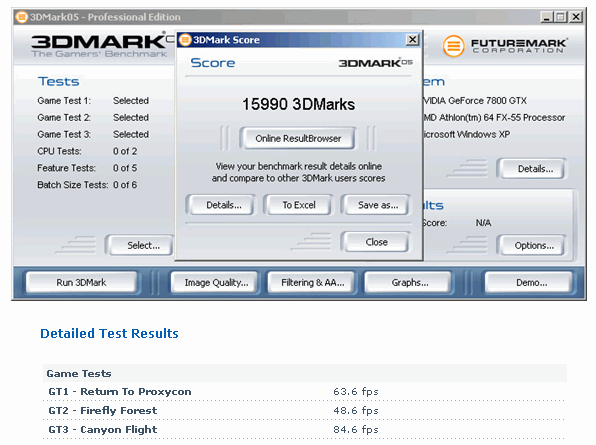The width and height of the screenshot is (596, 445).
Task: Click the 63.6 fps value
Action: [356, 391]
